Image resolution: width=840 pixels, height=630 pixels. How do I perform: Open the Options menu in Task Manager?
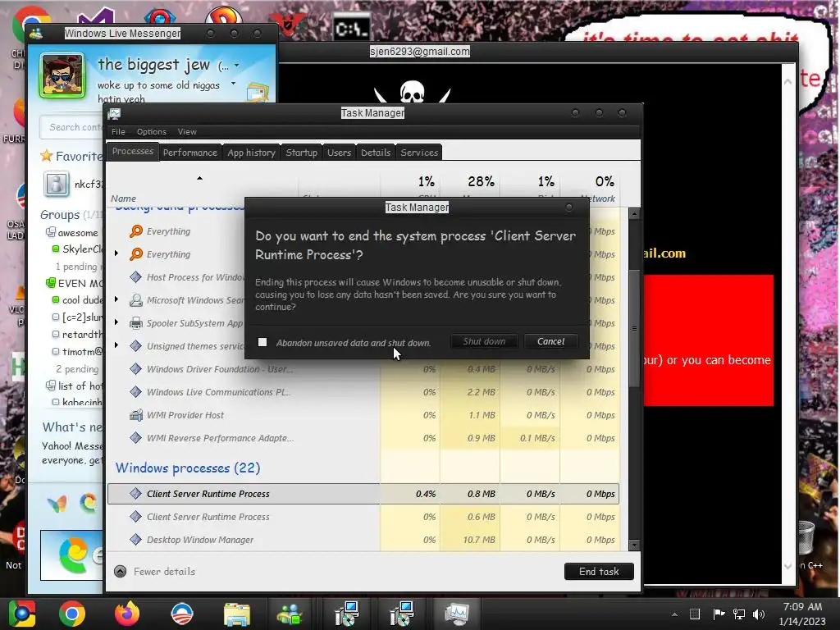tap(152, 132)
